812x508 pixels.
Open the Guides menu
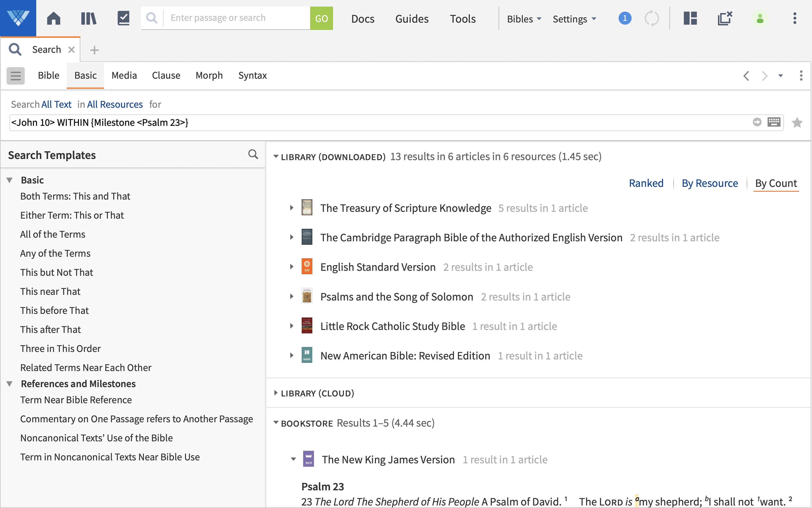click(412, 19)
